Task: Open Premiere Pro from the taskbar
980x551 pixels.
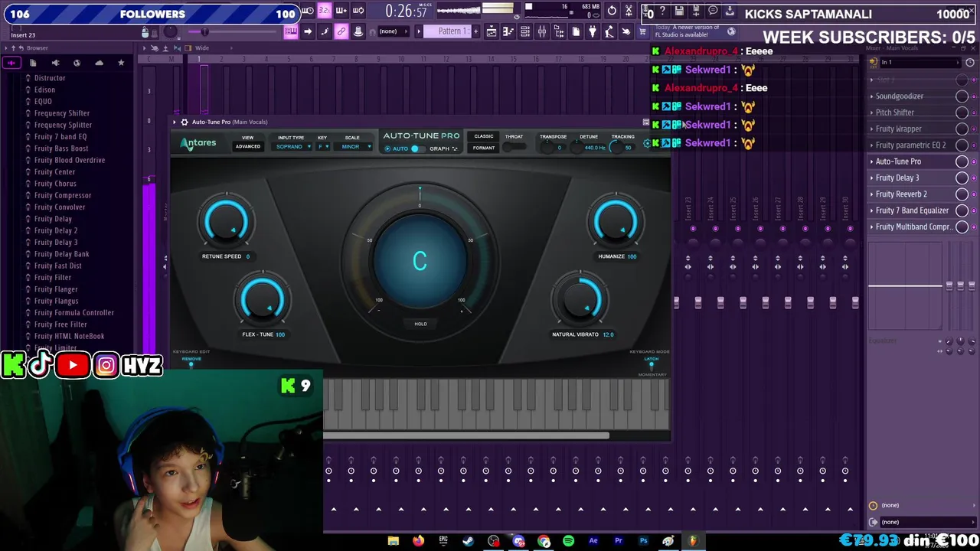Action: (618, 541)
